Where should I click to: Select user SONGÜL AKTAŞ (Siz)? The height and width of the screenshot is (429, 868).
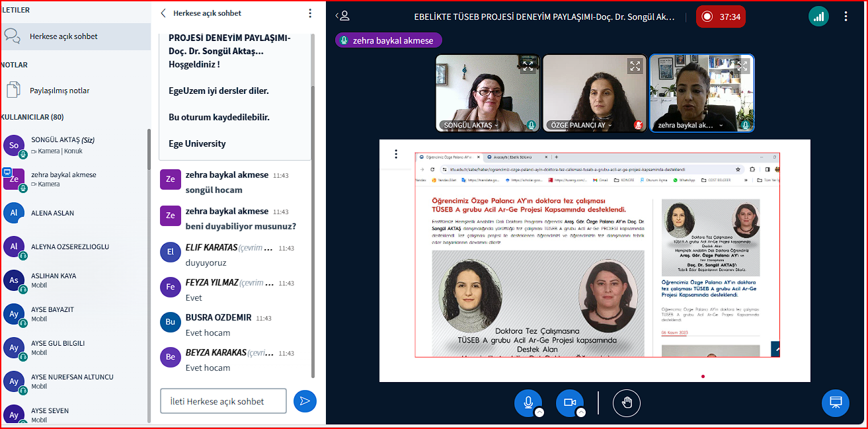(x=74, y=145)
